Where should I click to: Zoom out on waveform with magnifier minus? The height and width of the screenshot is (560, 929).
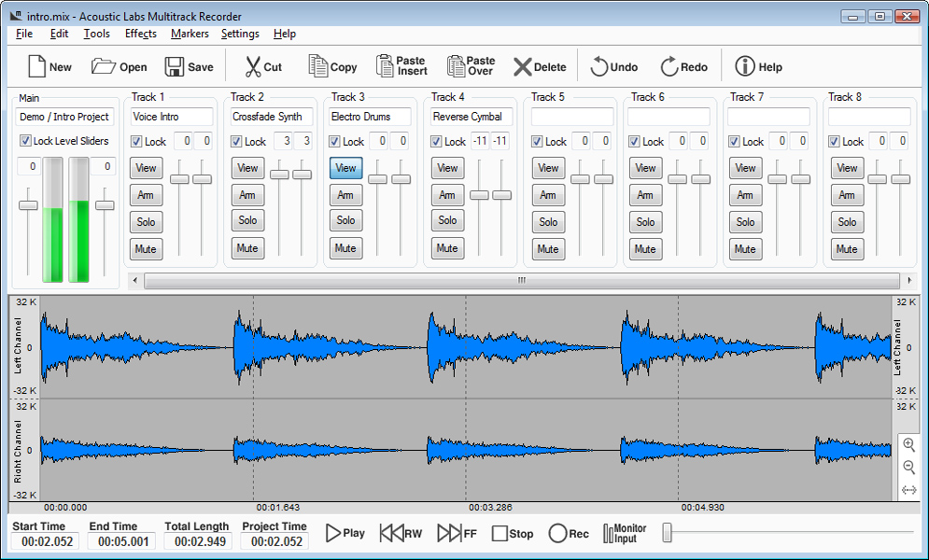908,467
